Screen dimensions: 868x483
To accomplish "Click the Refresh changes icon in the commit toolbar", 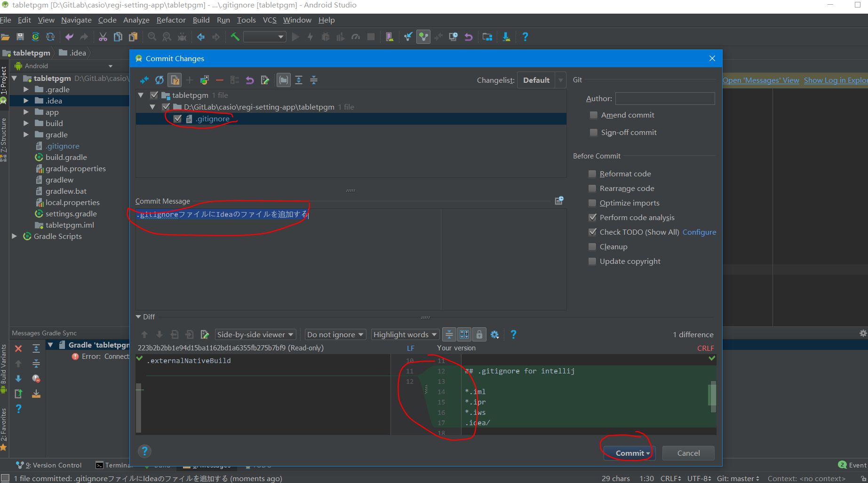I will pyautogui.click(x=159, y=80).
